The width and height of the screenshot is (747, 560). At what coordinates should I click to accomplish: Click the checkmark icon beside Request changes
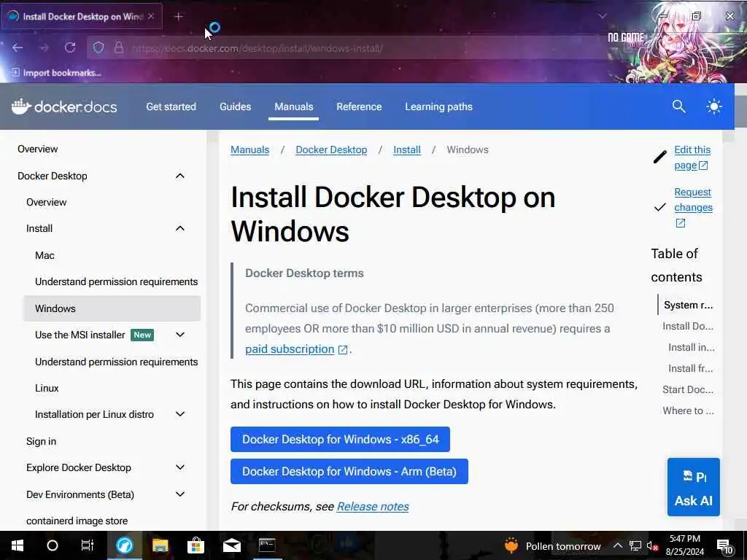659,207
